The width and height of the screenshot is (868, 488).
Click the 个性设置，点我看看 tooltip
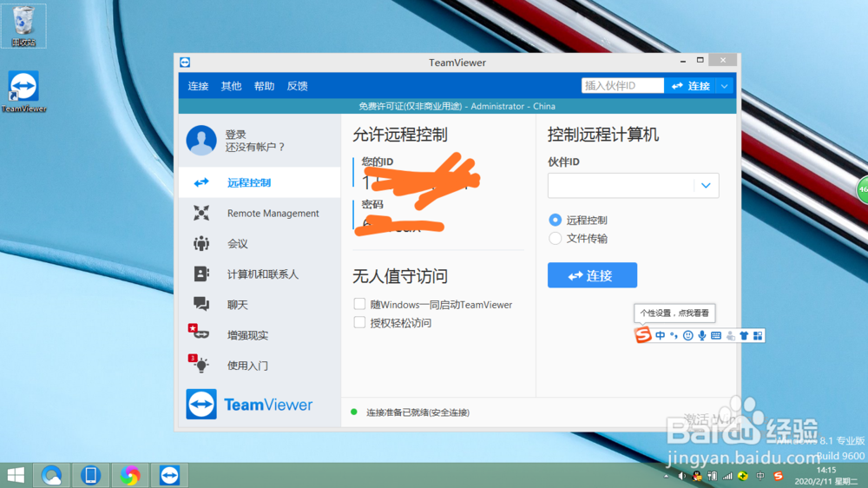674,313
